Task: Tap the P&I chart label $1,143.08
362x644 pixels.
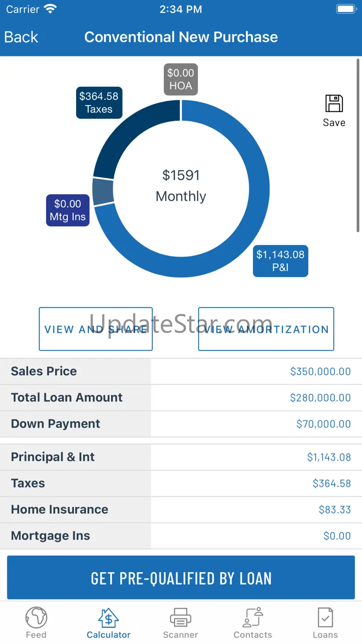Action: (x=280, y=261)
